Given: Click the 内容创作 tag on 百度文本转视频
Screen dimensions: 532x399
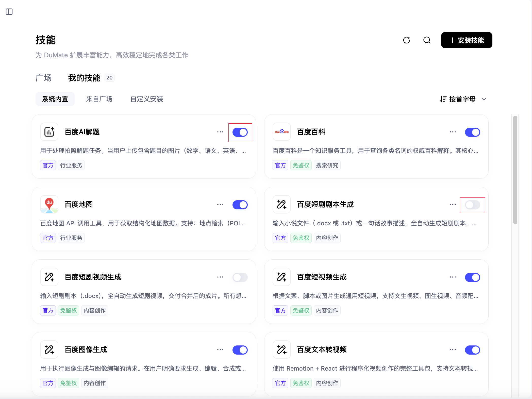Looking at the screenshot, I should tap(327, 383).
